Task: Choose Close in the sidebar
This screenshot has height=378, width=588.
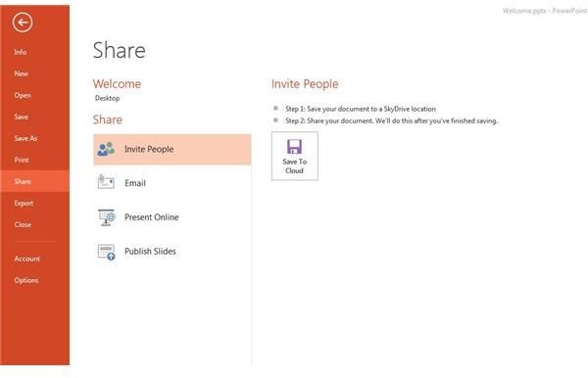Action: pyautogui.click(x=23, y=225)
